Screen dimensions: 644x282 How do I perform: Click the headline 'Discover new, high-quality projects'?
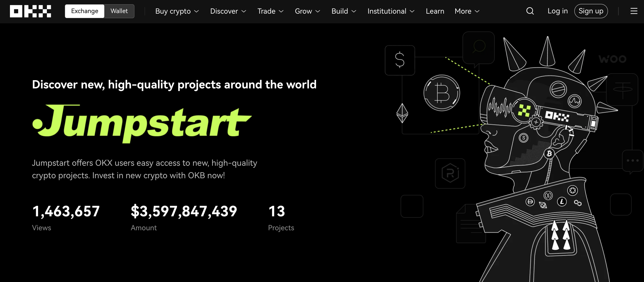click(174, 84)
